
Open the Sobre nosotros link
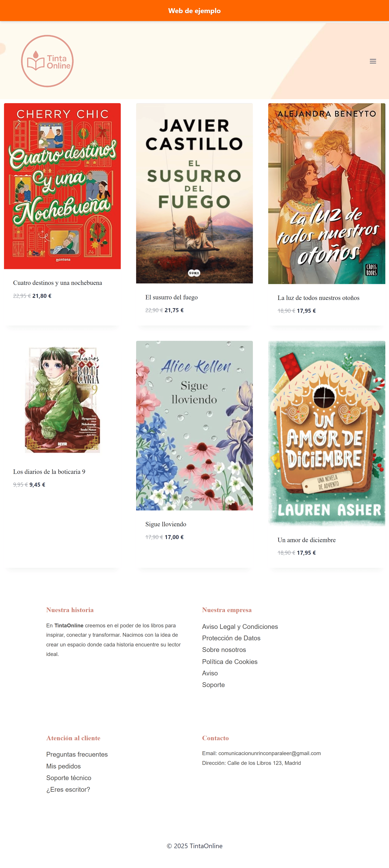click(x=224, y=650)
